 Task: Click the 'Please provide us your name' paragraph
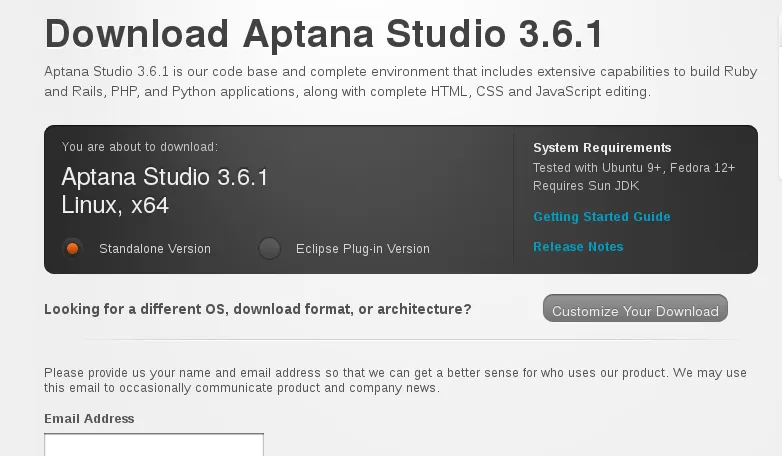pos(395,380)
